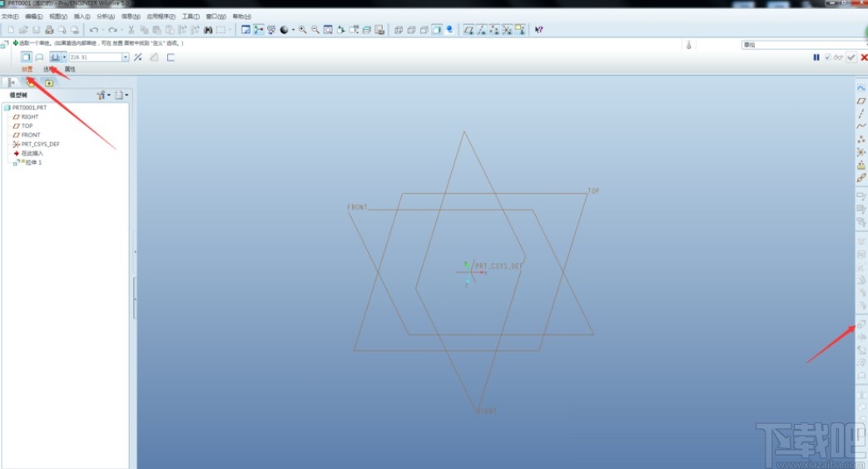Image resolution: width=868 pixels, height=469 pixels.
Task: Open the 分析 menu
Action: pos(106,17)
